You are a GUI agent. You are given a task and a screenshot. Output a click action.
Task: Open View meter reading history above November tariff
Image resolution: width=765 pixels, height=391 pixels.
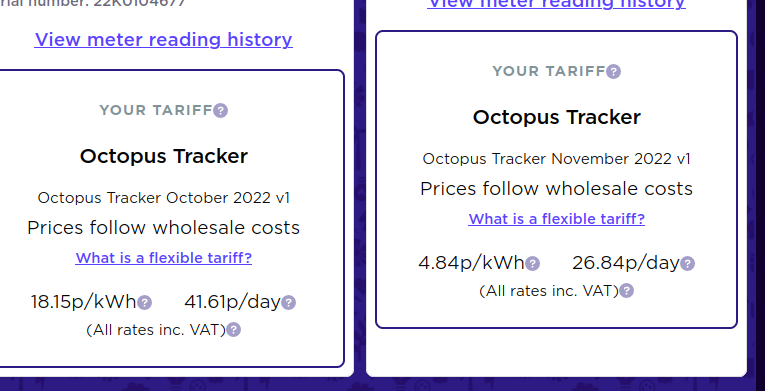point(556,4)
